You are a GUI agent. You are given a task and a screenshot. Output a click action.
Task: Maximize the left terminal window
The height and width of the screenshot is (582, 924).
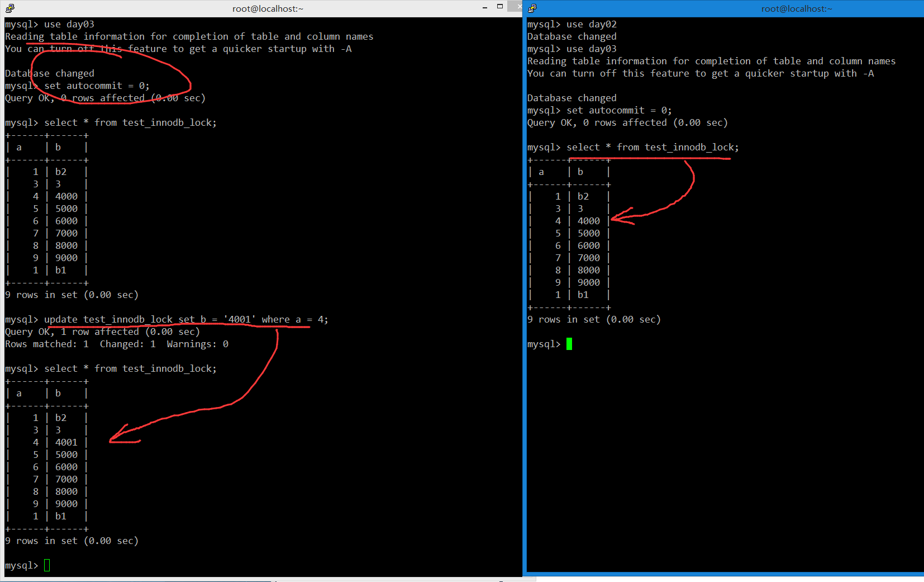tap(500, 7)
